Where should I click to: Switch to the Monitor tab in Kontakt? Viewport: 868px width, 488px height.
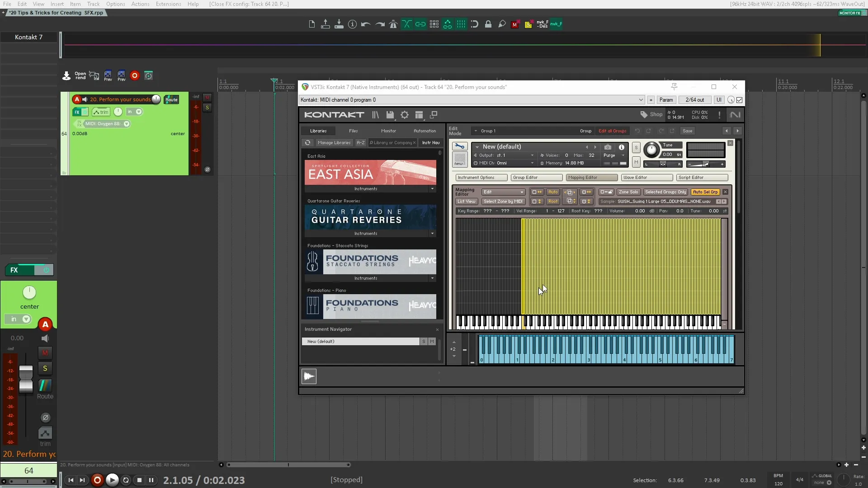click(x=388, y=131)
